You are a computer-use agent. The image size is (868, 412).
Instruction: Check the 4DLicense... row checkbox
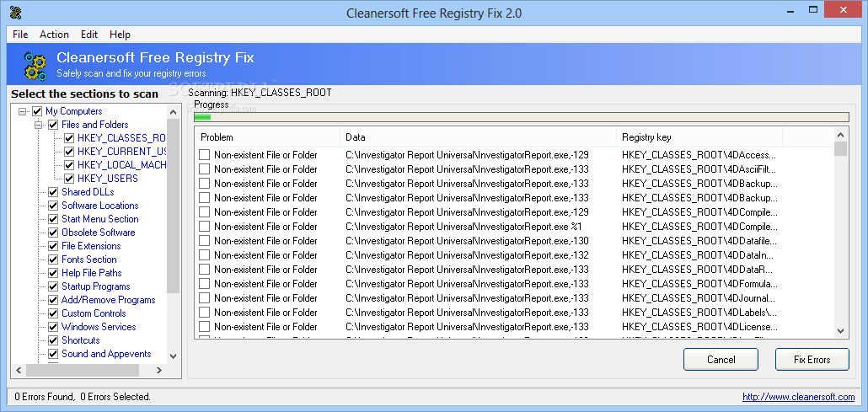pos(204,327)
